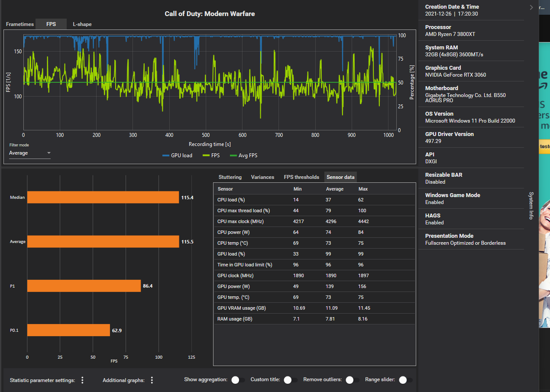Click the Max column header

[363, 189]
